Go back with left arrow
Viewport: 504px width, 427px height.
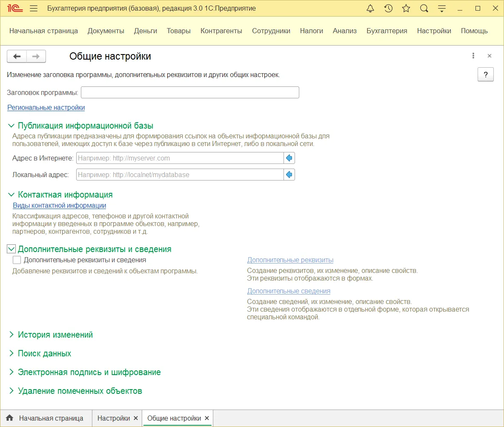[17, 56]
